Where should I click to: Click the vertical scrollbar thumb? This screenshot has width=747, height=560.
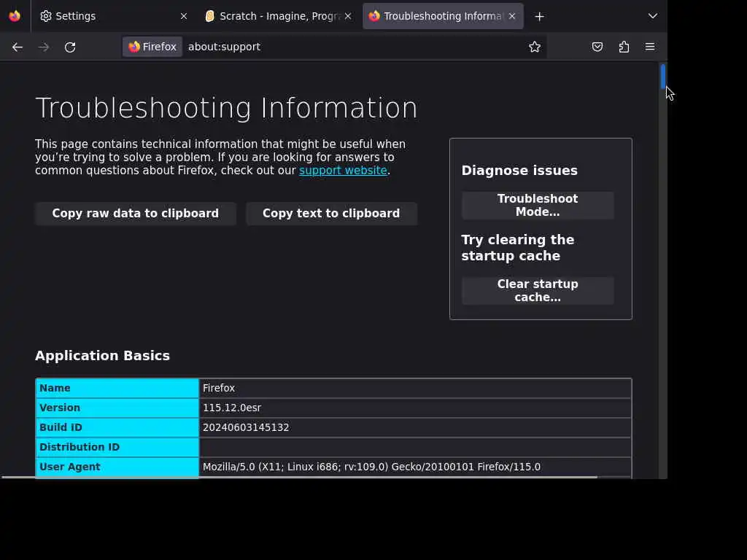[x=662, y=76]
